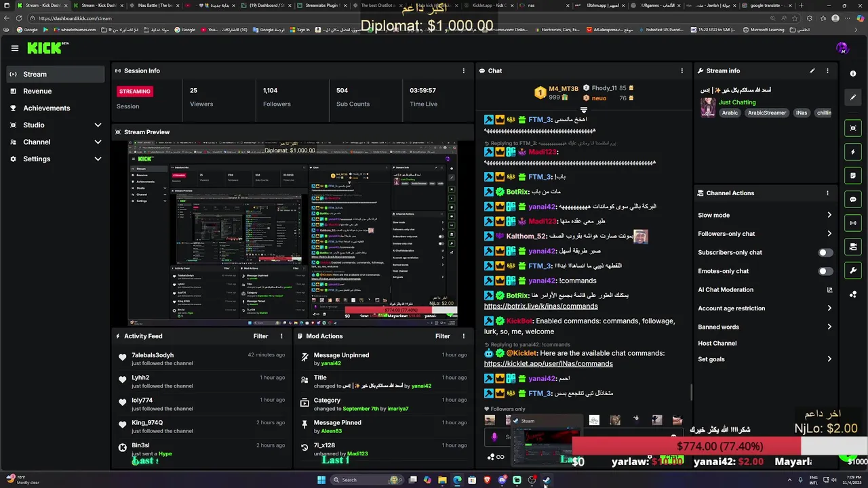This screenshot has height=488, width=868.
Task: Open Session Info panel options menu
Action: (x=464, y=70)
